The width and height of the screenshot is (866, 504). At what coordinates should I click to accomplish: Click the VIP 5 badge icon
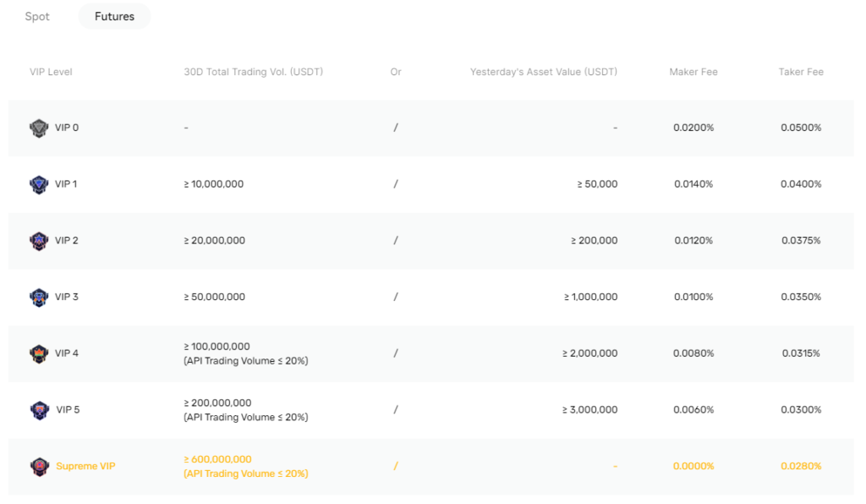(x=39, y=409)
